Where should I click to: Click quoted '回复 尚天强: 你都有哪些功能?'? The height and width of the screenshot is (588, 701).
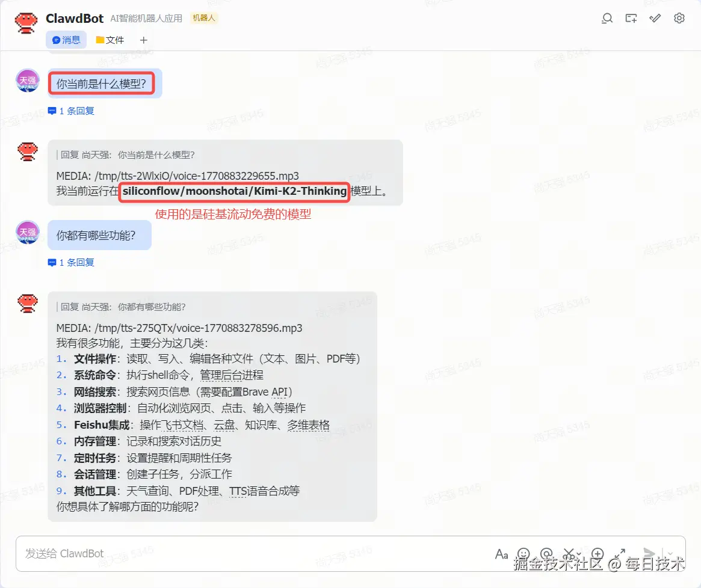123,307
